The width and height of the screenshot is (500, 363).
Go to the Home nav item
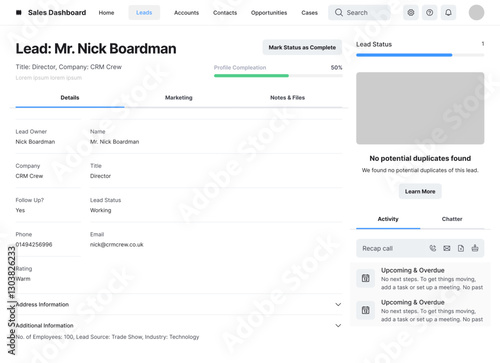coord(106,13)
